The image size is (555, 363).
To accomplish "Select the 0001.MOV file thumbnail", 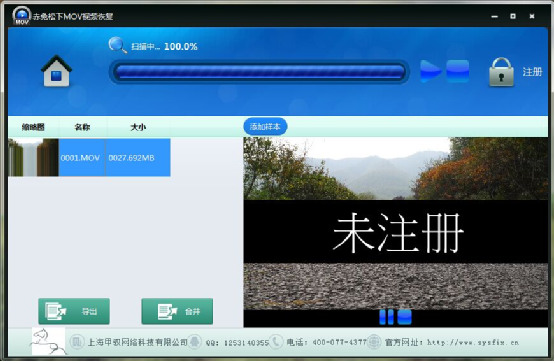I will (x=33, y=157).
